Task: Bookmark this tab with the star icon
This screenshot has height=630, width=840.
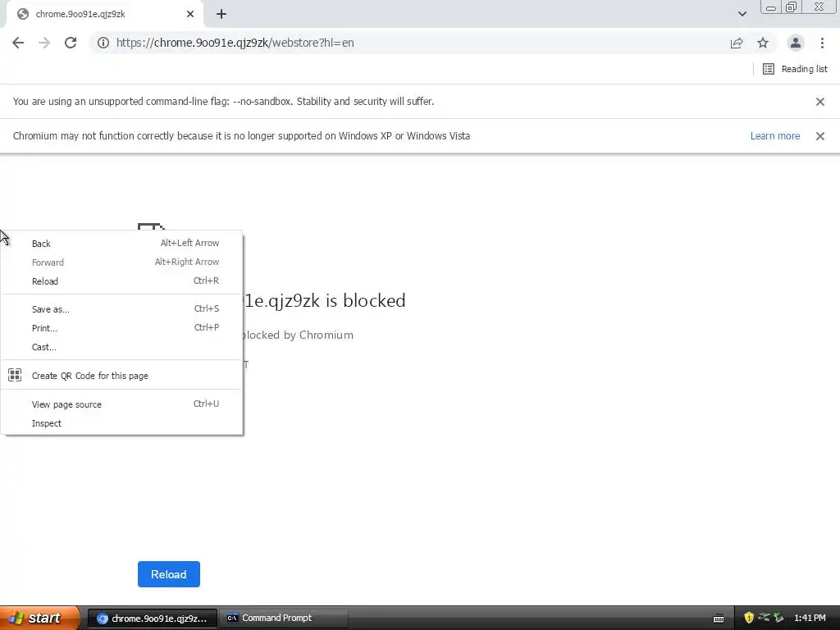Action: click(763, 43)
